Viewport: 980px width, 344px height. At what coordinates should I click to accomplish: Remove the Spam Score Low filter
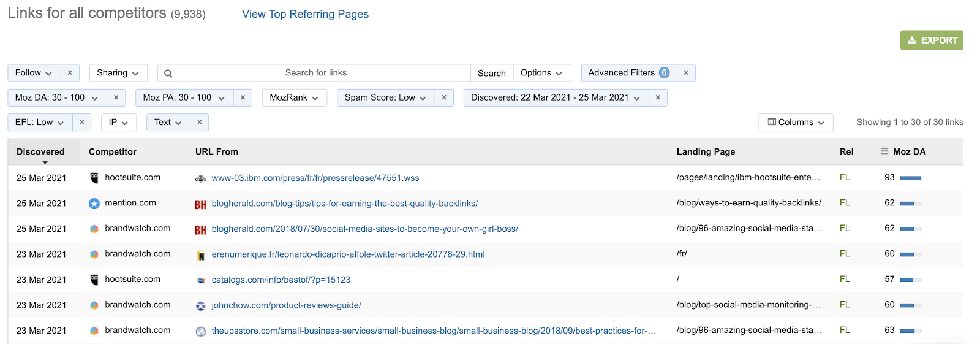444,97
